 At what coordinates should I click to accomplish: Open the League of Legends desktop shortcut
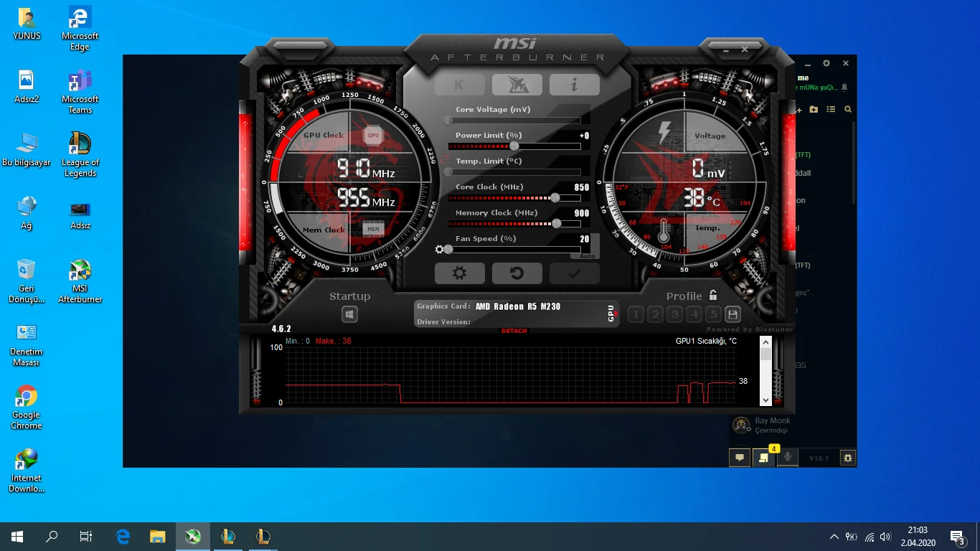80,154
